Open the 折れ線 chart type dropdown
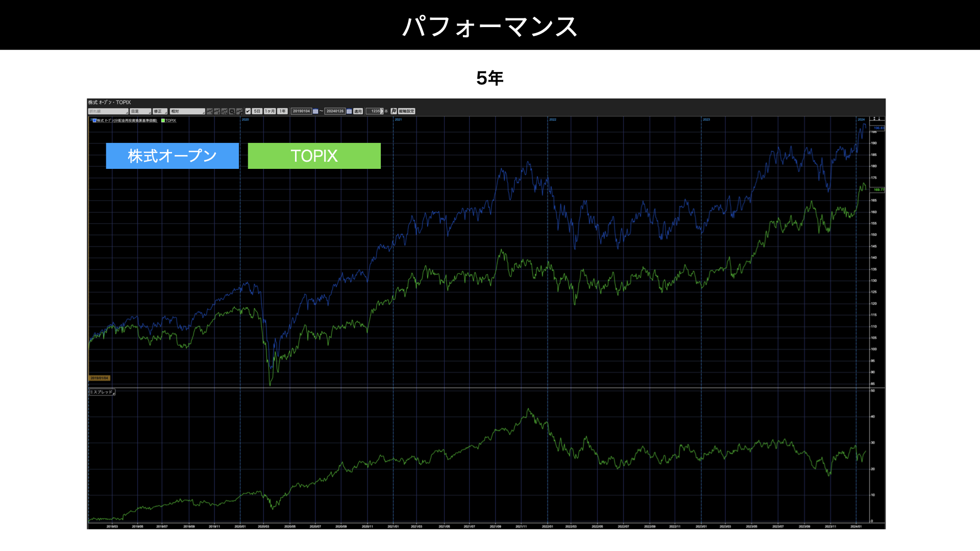This screenshot has height=551, width=980. click(108, 111)
